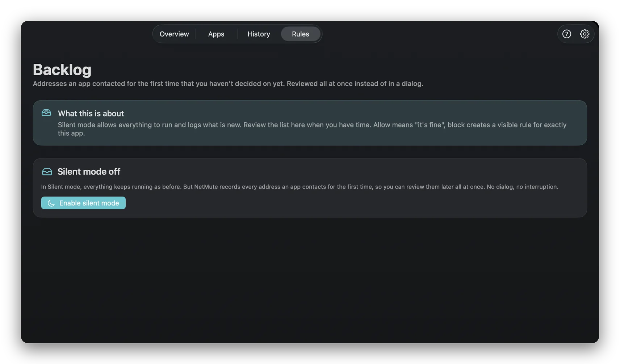Open the help question mark icon
The height and width of the screenshot is (364, 620).
click(566, 34)
